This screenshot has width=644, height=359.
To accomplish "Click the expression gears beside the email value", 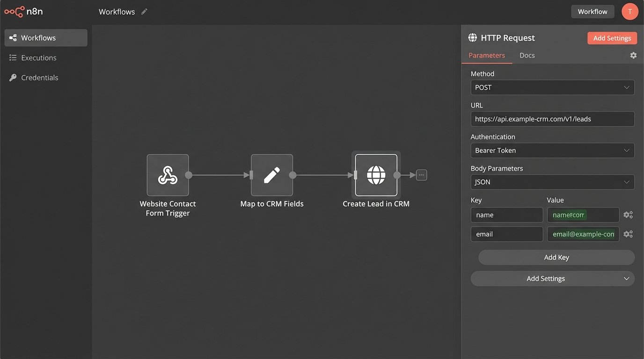I will click(x=628, y=234).
